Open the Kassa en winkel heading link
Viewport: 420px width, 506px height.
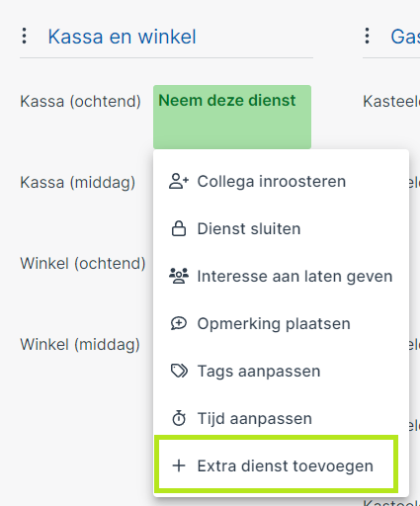(x=122, y=37)
